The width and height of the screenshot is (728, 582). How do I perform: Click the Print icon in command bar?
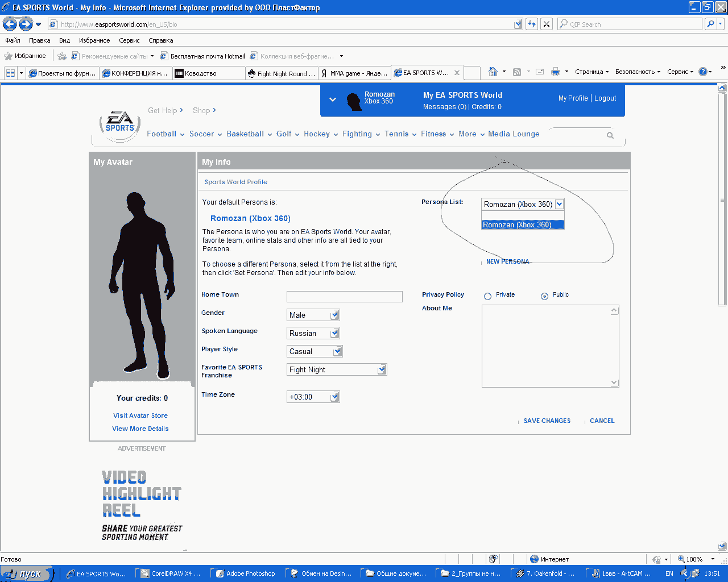coord(556,72)
